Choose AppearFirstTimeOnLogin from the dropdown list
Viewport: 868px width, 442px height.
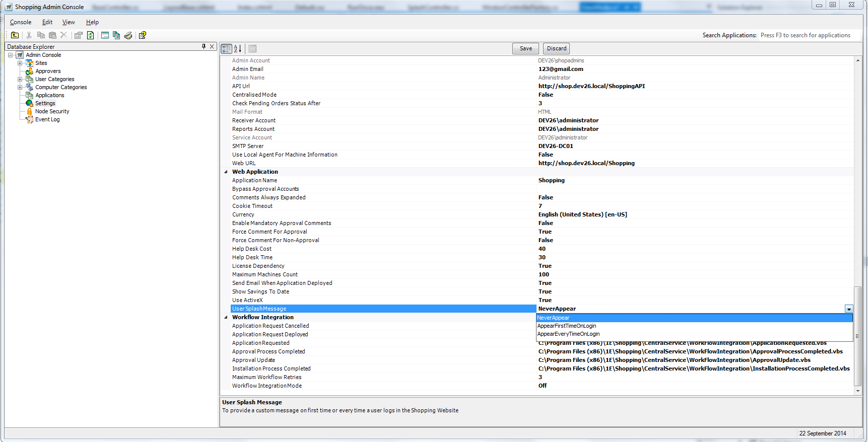(x=567, y=326)
